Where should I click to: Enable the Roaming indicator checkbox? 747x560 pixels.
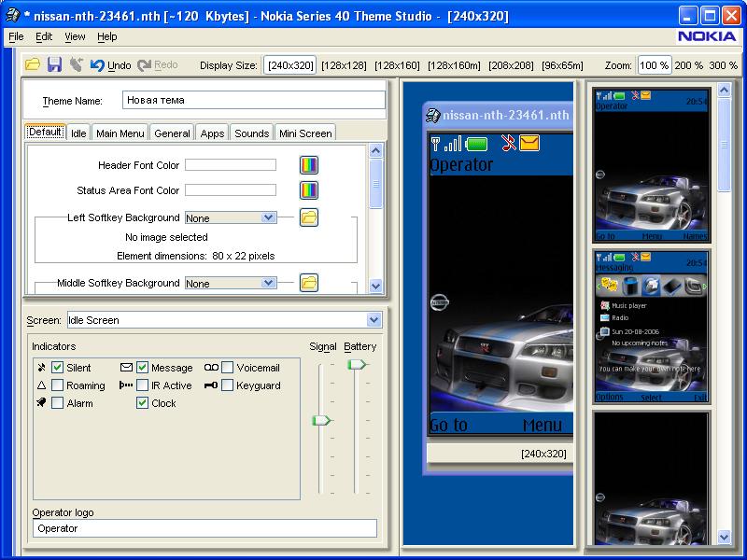[x=57, y=385]
